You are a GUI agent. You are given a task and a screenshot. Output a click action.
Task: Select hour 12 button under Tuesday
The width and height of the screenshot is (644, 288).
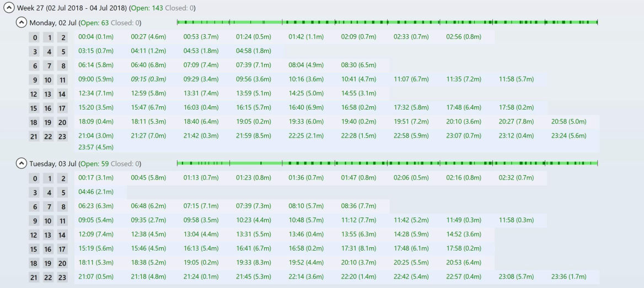[x=34, y=236]
